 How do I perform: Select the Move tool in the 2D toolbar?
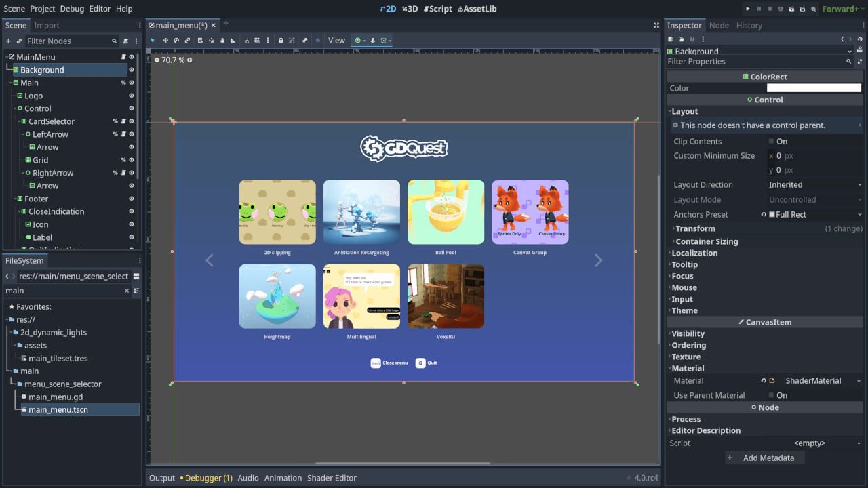pyautogui.click(x=165, y=40)
